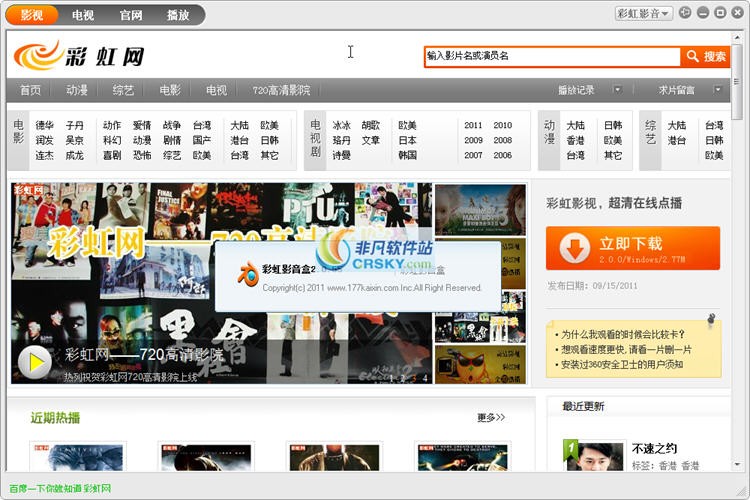The height and width of the screenshot is (500, 750).
Task: Click the search field for 影片名或演员名
Action: (x=552, y=56)
